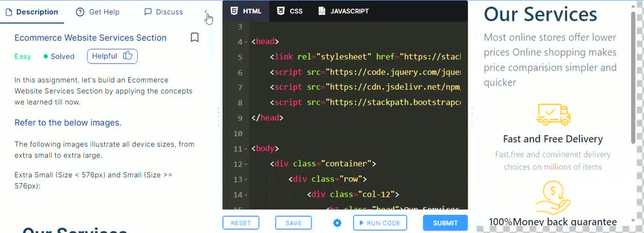This screenshot has height=233, width=644.
Task: Click the '100%Money back guarantee' preview text
Action: click(x=553, y=222)
